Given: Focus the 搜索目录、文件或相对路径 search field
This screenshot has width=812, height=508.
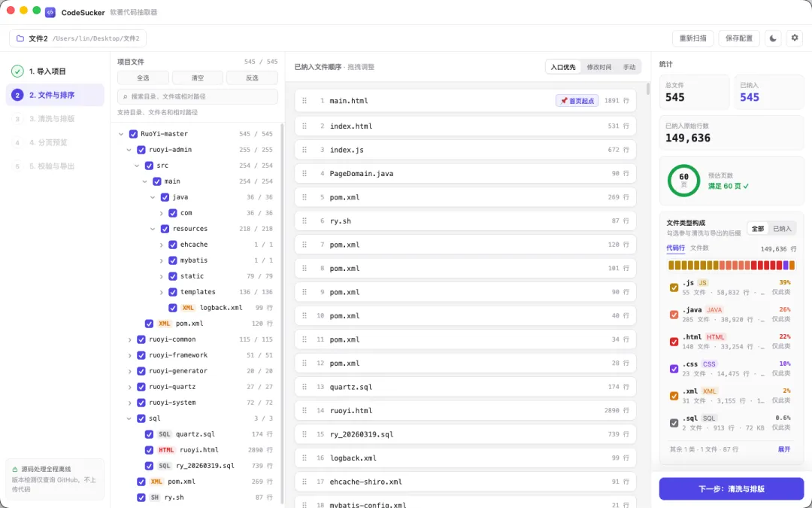Looking at the screenshot, I should 197,96.
